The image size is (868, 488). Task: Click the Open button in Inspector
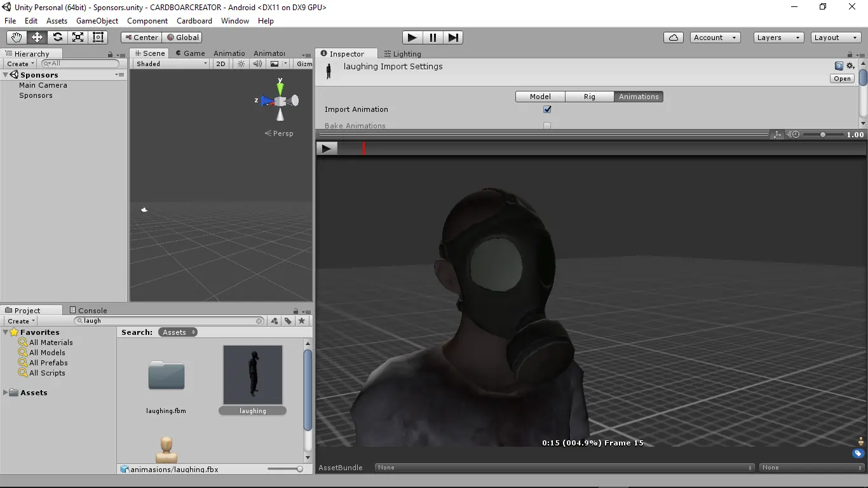pos(842,79)
